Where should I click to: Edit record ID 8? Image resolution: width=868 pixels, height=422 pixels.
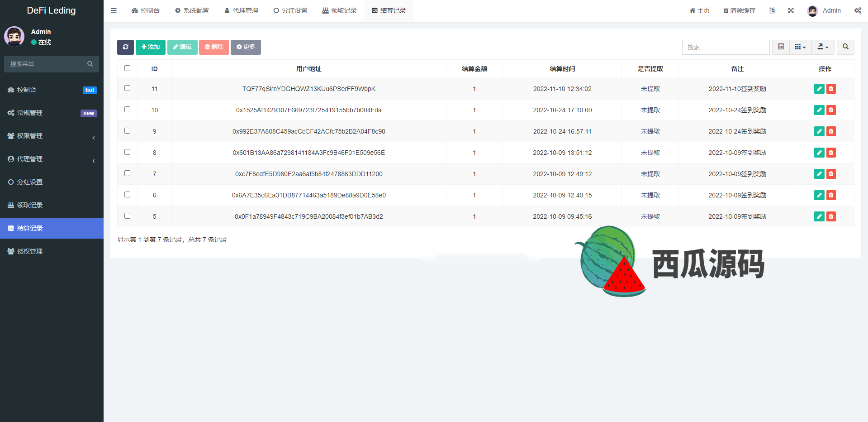pos(819,153)
